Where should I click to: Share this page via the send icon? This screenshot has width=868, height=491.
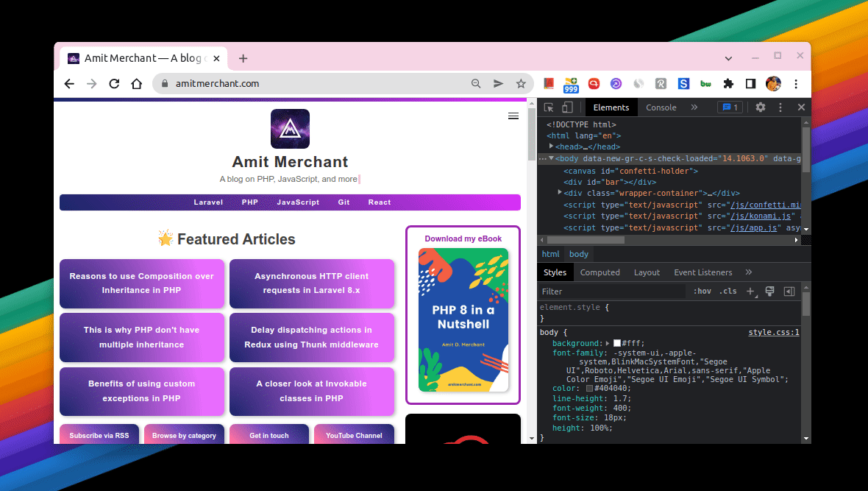tap(498, 84)
